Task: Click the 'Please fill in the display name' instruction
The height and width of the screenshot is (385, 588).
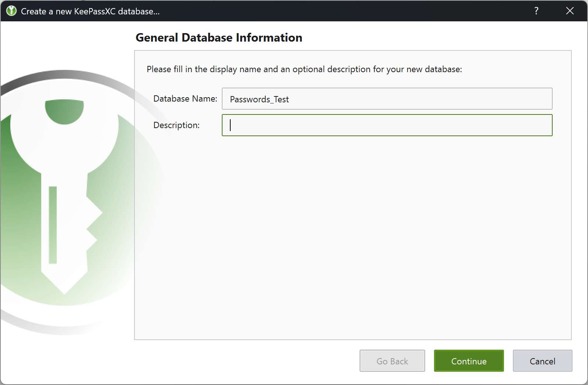Action: (x=304, y=69)
